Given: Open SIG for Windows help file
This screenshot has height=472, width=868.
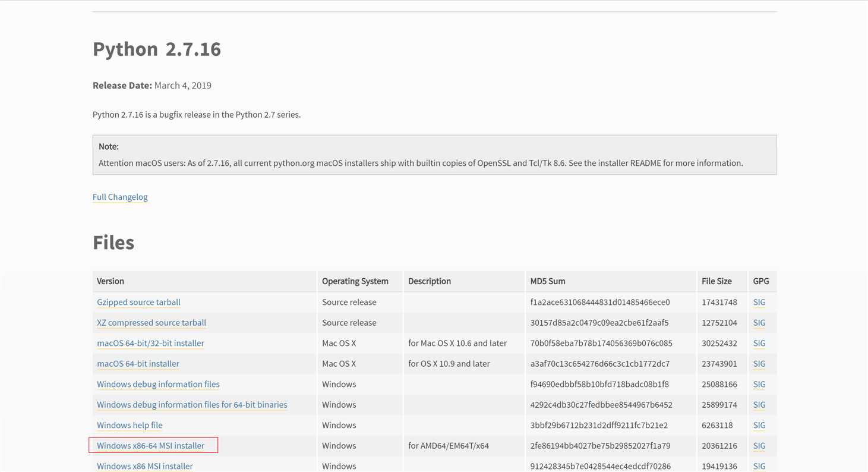Looking at the screenshot, I should (x=759, y=425).
